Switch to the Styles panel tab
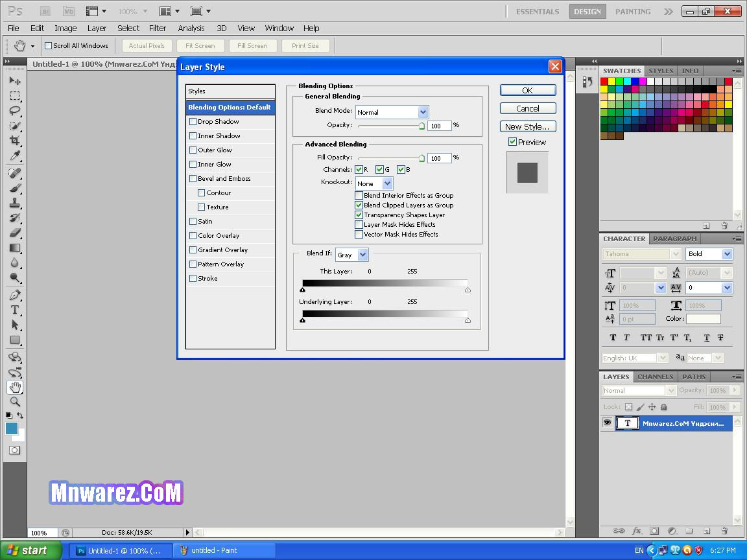 coord(661,71)
